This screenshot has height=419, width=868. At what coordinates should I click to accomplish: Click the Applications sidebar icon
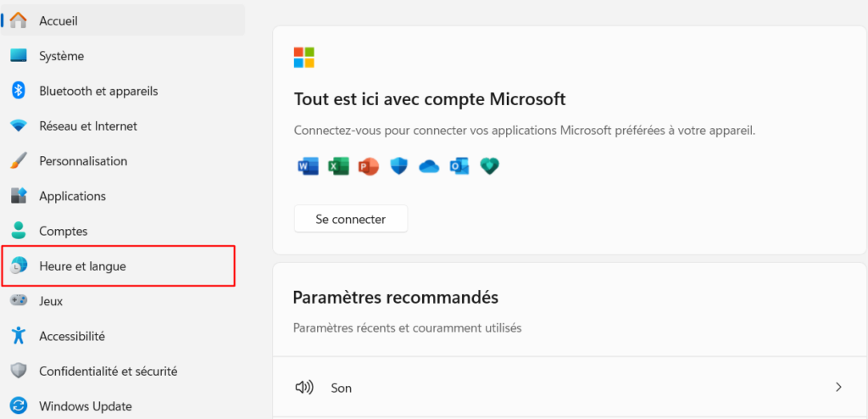click(x=19, y=196)
